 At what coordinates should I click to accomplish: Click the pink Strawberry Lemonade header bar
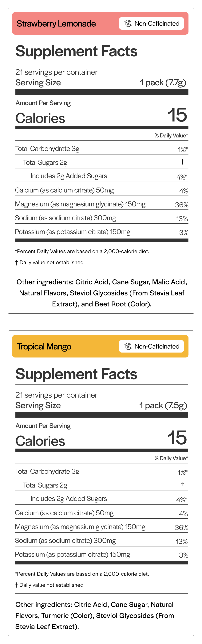pyautogui.click(x=100, y=24)
